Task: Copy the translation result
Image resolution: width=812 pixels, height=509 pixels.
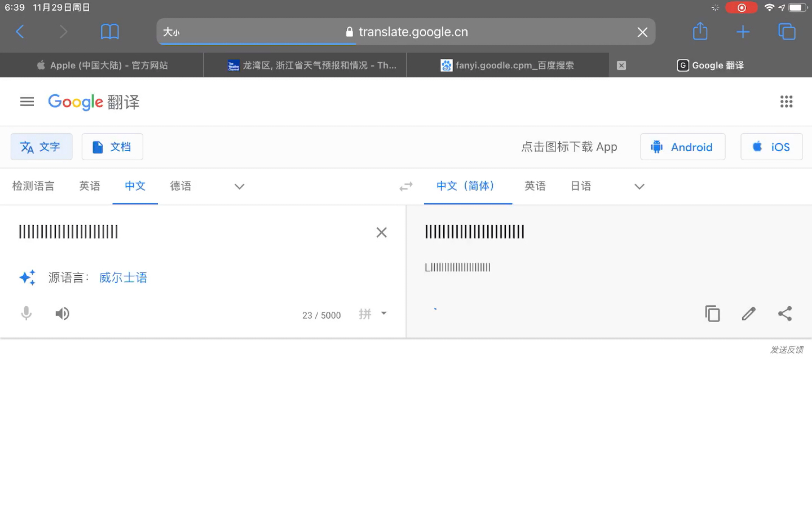Action: point(712,313)
